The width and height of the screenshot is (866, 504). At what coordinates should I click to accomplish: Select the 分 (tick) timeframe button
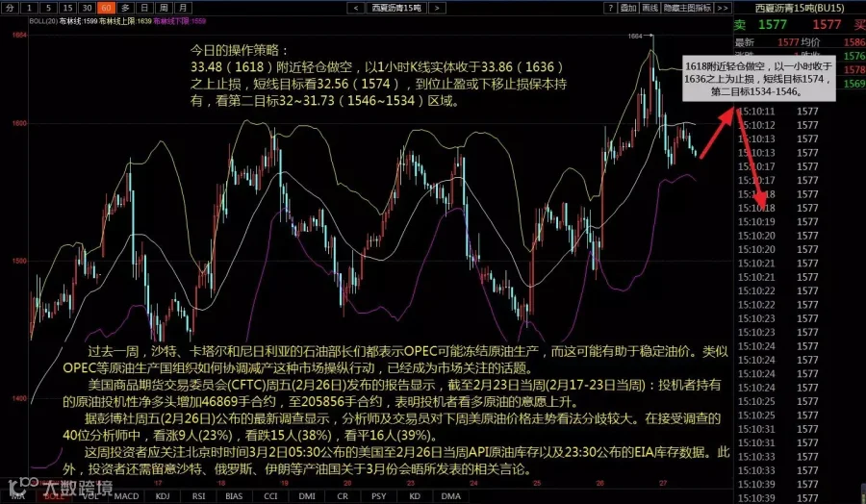(10, 8)
